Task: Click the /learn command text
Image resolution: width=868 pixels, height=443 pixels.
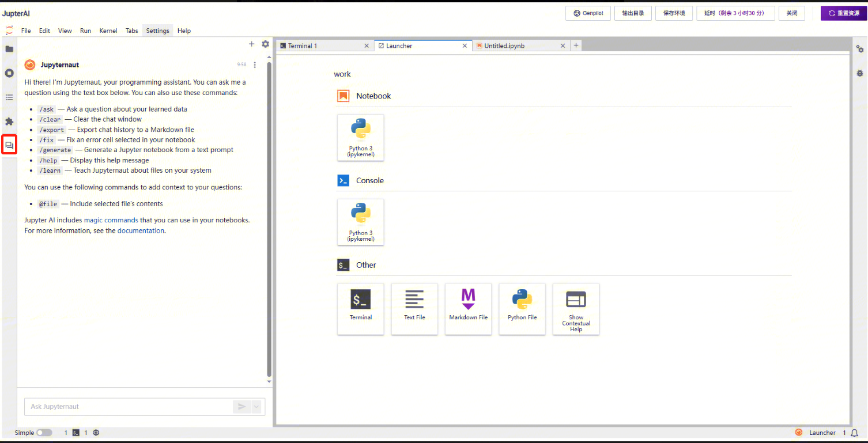Action: click(x=50, y=171)
